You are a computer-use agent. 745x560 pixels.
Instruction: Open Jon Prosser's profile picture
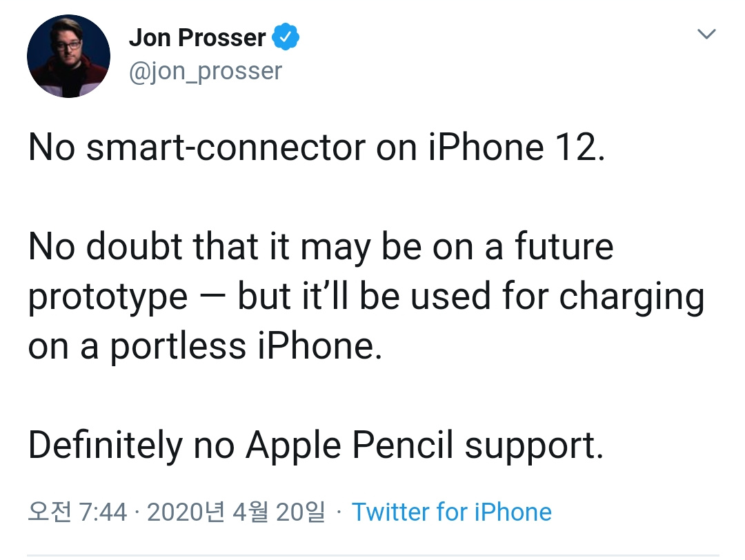68,56
